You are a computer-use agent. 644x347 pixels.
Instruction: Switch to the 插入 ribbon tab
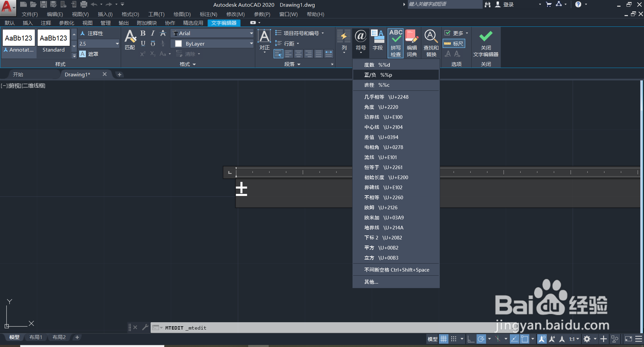pyautogui.click(x=27, y=23)
